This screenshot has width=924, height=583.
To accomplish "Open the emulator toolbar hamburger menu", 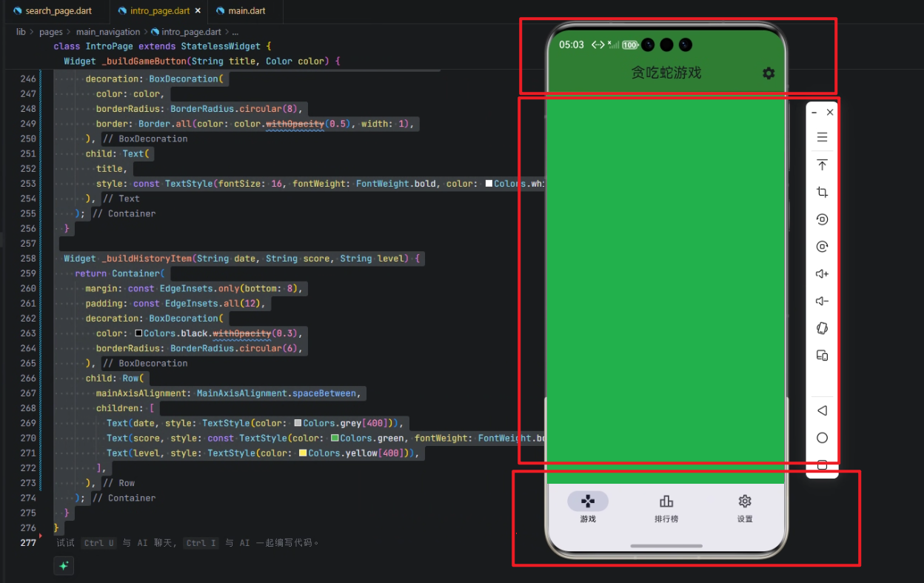I will click(x=822, y=138).
